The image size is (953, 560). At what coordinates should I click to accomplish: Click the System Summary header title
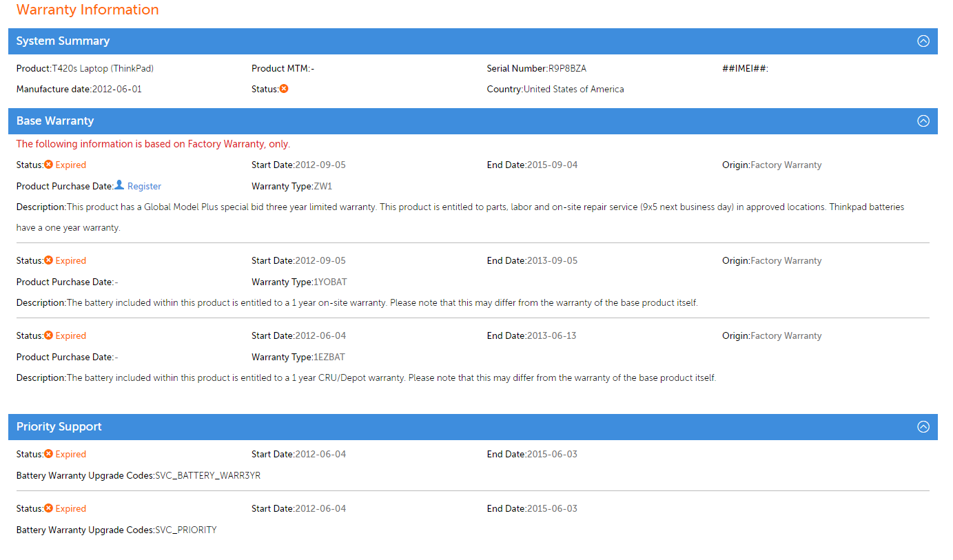63,41
